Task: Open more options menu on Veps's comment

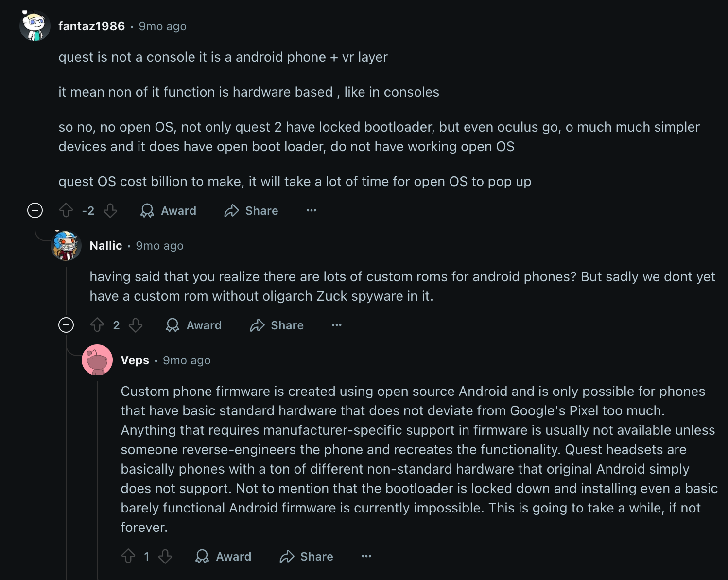Action: pos(366,557)
